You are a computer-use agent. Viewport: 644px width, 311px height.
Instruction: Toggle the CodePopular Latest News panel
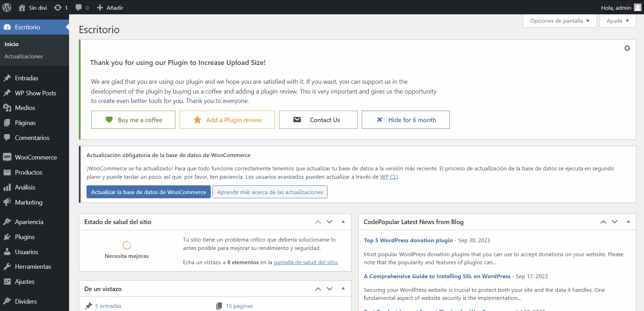(628, 222)
